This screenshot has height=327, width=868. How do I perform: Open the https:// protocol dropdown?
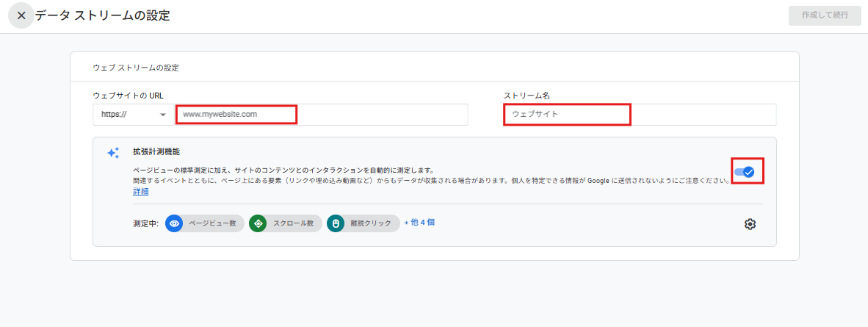pyautogui.click(x=134, y=115)
